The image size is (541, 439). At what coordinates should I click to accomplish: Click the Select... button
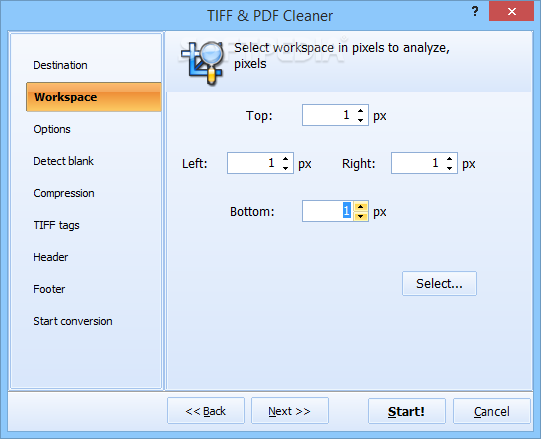coord(439,283)
